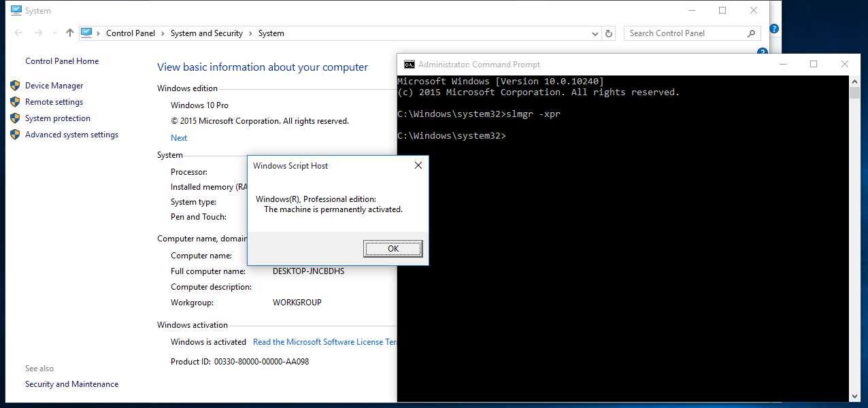Open Control Panel Home link
This screenshot has height=408, width=868.
(x=62, y=61)
